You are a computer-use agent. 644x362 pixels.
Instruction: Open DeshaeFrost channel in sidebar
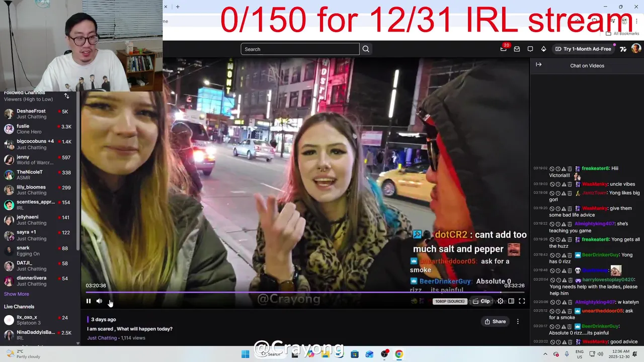pos(38,114)
